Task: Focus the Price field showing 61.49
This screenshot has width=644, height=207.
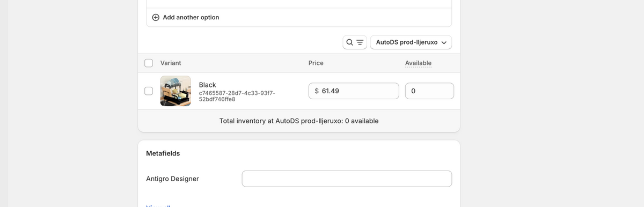Action: tap(354, 91)
